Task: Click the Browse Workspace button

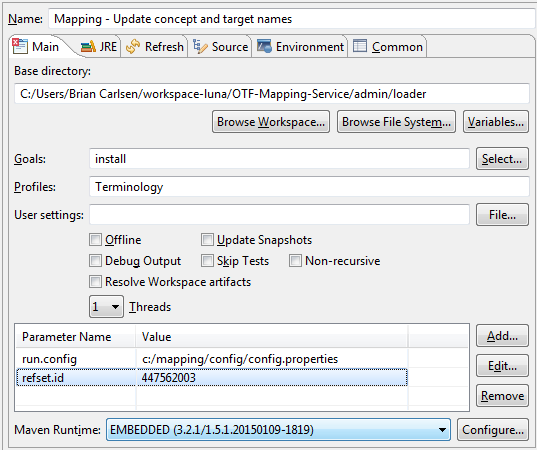Action: coord(271,122)
